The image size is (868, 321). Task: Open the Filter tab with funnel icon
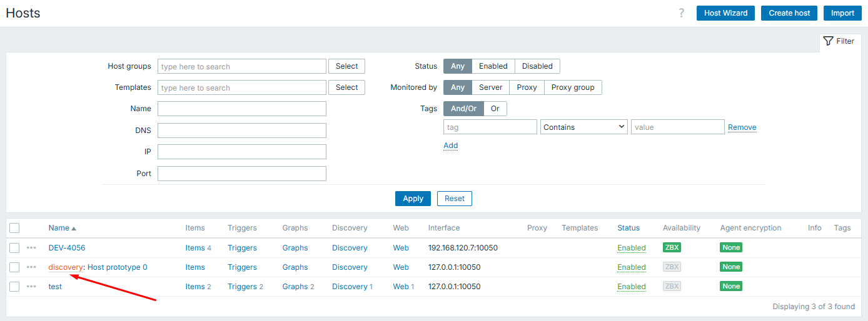(839, 41)
